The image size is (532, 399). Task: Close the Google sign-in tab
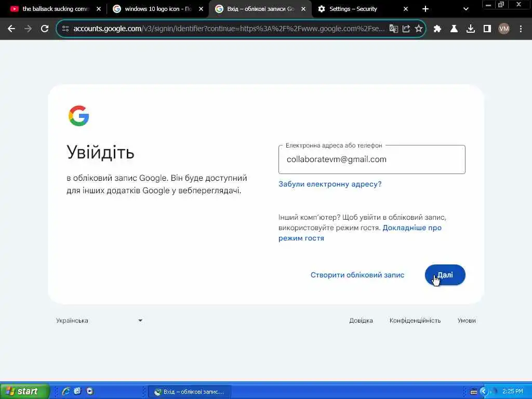pos(303,9)
